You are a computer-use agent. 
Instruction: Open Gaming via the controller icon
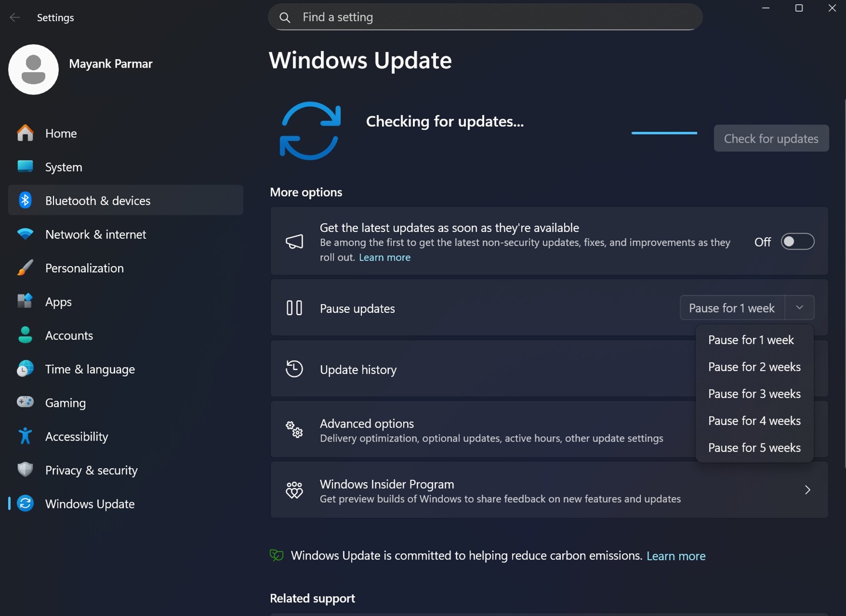pos(25,402)
